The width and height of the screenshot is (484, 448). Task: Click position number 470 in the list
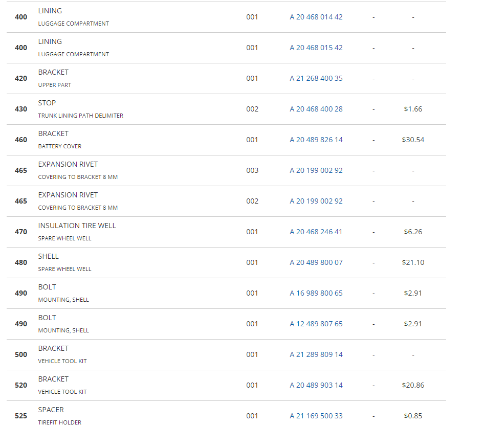click(21, 232)
